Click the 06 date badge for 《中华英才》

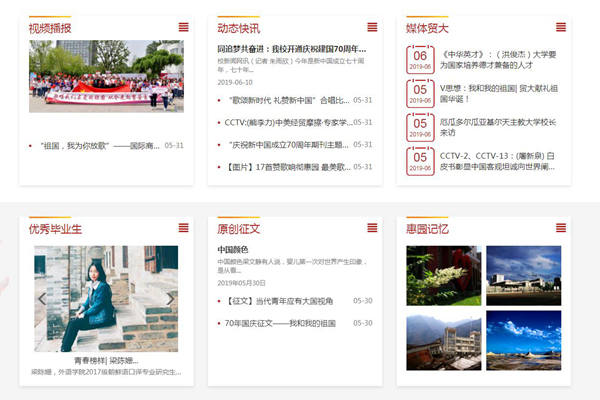pos(420,60)
